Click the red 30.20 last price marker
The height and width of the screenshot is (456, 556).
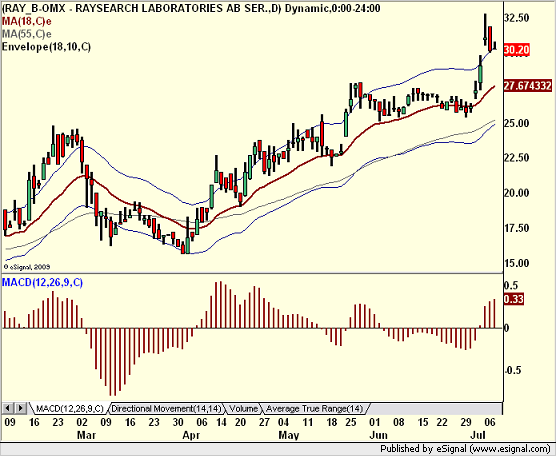click(x=517, y=50)
